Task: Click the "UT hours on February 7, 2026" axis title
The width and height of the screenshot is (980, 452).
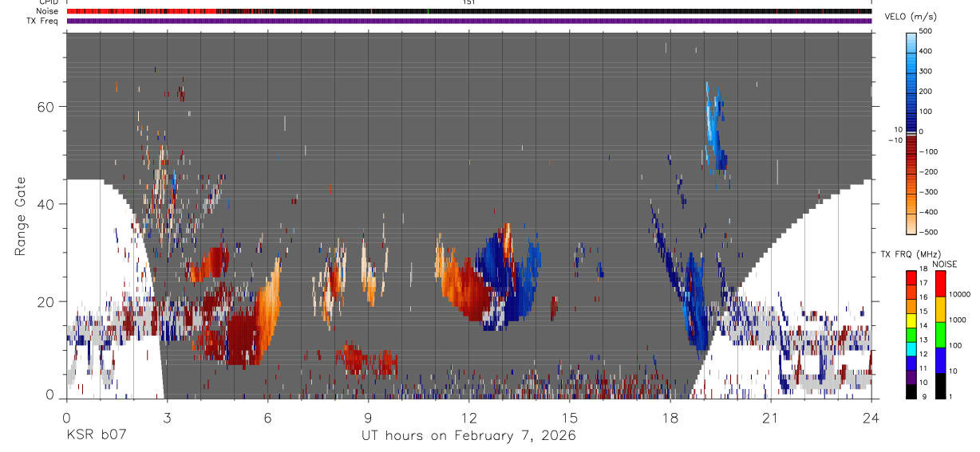Action: point(468,436)
